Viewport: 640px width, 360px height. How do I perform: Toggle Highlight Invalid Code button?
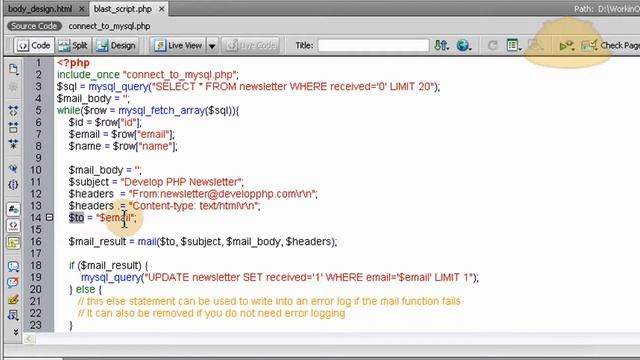pyautogui.click(x=13, y=226)
